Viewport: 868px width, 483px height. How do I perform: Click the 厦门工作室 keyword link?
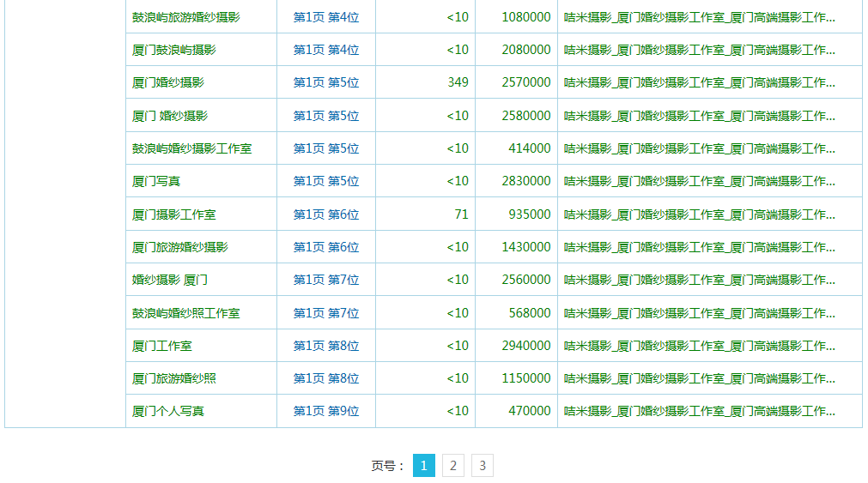coord(161,346)
